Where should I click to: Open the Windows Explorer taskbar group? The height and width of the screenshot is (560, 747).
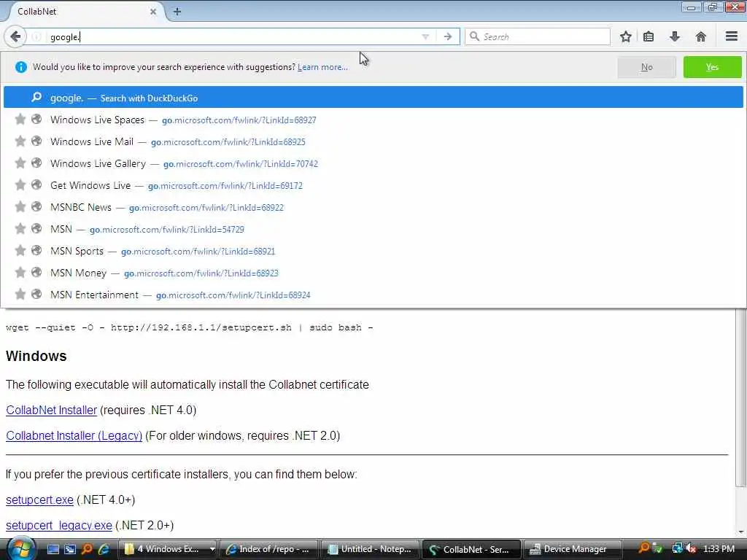pos(169,549)
